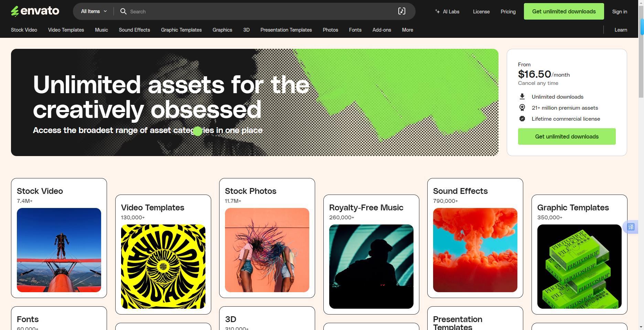This screenshot has width=644, height=330.
Task: Open the Stock Video nav category
Action: [24, 30]
